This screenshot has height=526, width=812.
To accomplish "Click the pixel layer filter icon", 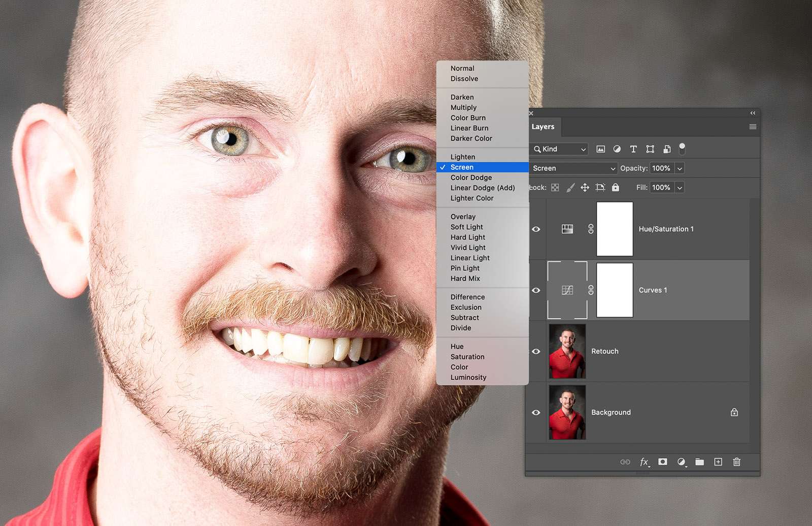I will pos(600,149).
